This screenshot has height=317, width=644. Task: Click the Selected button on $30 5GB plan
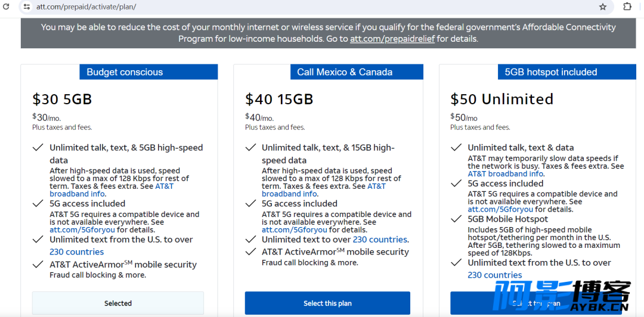click(118, 303)
